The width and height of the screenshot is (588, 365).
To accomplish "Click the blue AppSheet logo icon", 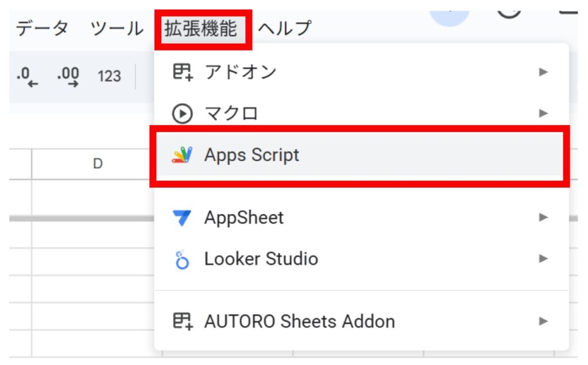I will (182, 218).
